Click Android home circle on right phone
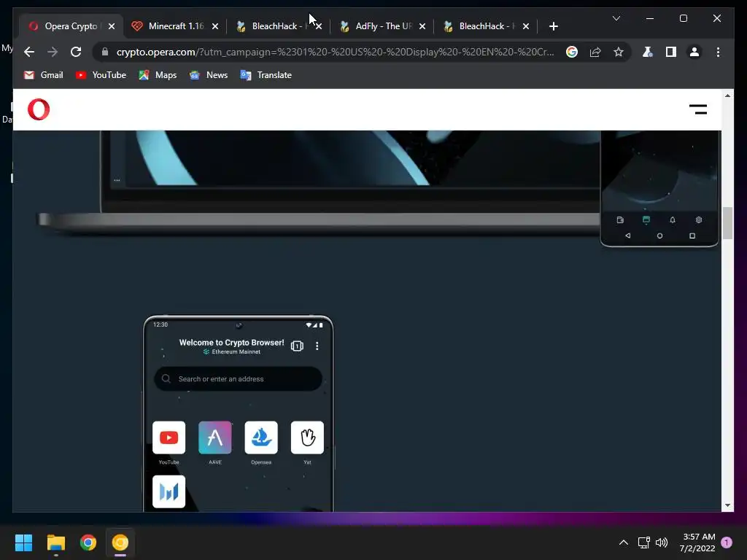Screen dimensions: 747x560 [x=659, y=236]
